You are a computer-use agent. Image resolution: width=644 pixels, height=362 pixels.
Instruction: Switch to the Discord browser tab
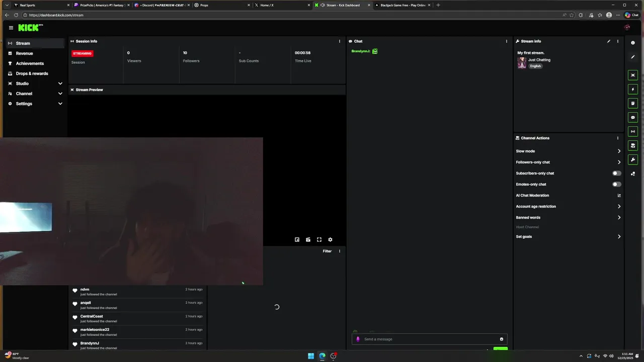(161, 5)
